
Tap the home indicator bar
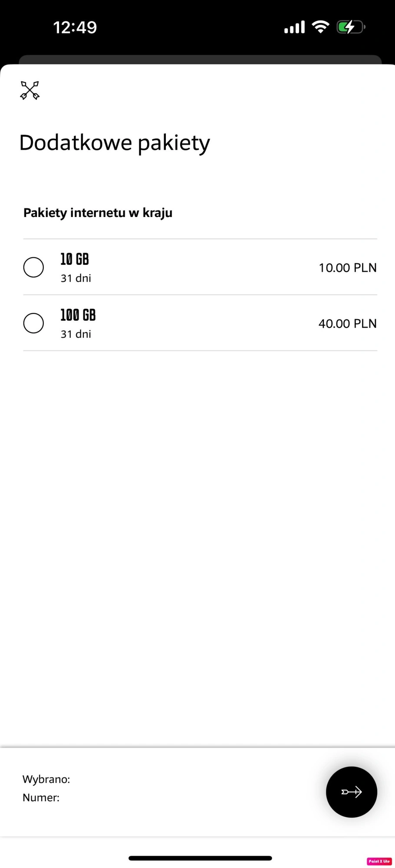[x=200, y=858]
